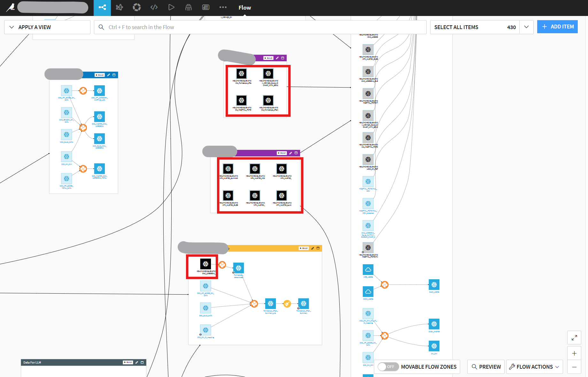
Task: Expand the chevron next to Select All Items
Action: [x=526, y=27]
